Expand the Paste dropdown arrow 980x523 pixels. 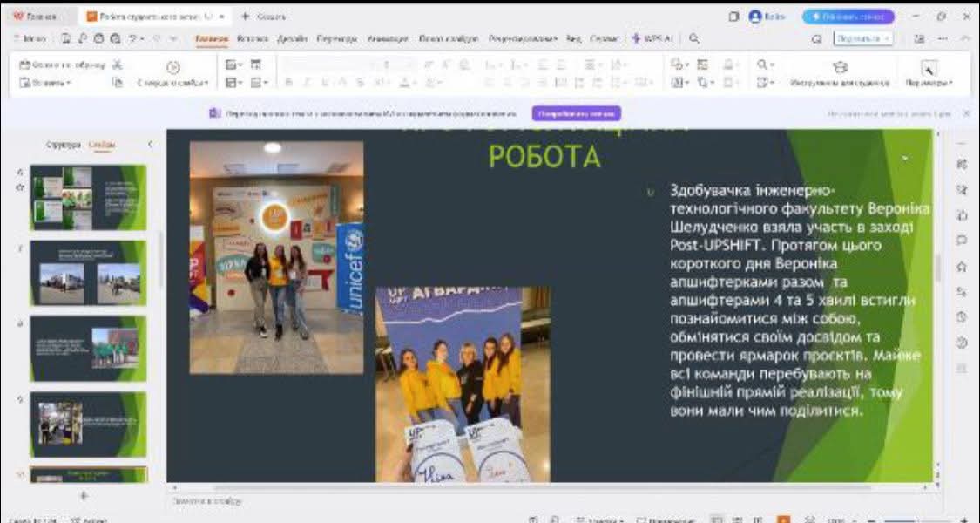(x=69, y=83)
